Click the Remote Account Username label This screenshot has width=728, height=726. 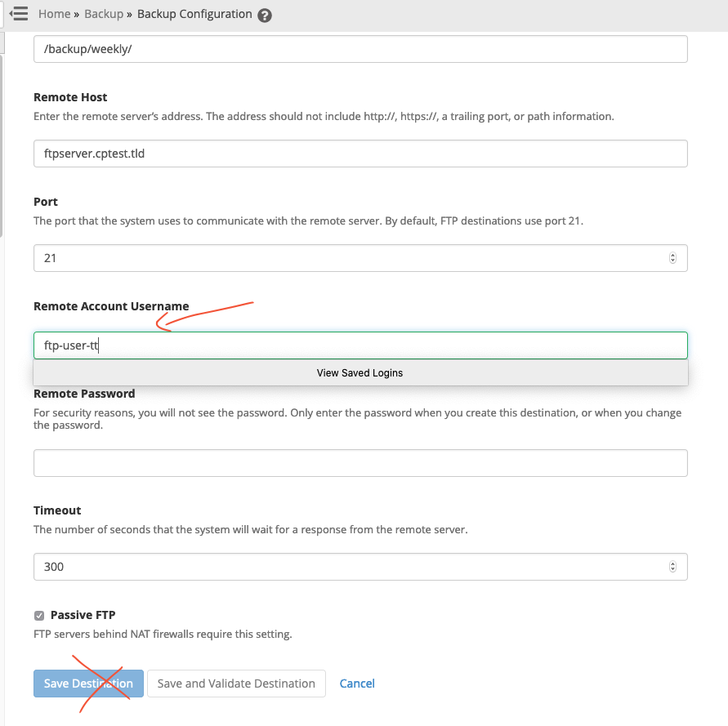(111, 306)
